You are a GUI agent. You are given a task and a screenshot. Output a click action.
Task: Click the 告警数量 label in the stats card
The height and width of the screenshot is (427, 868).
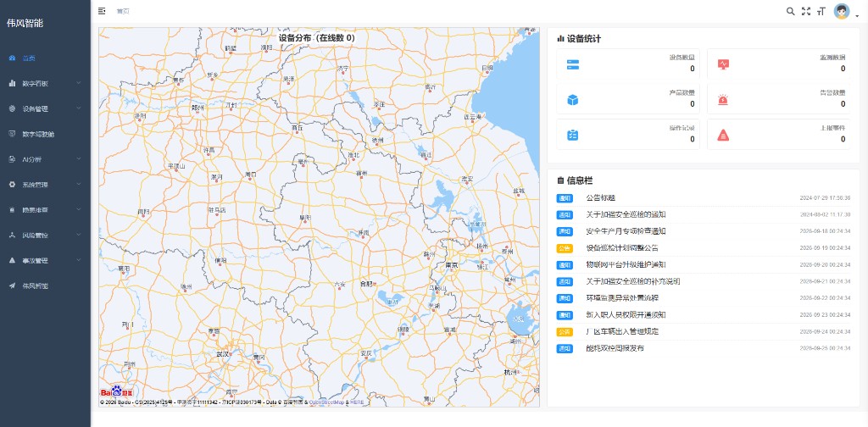[832, 92]
